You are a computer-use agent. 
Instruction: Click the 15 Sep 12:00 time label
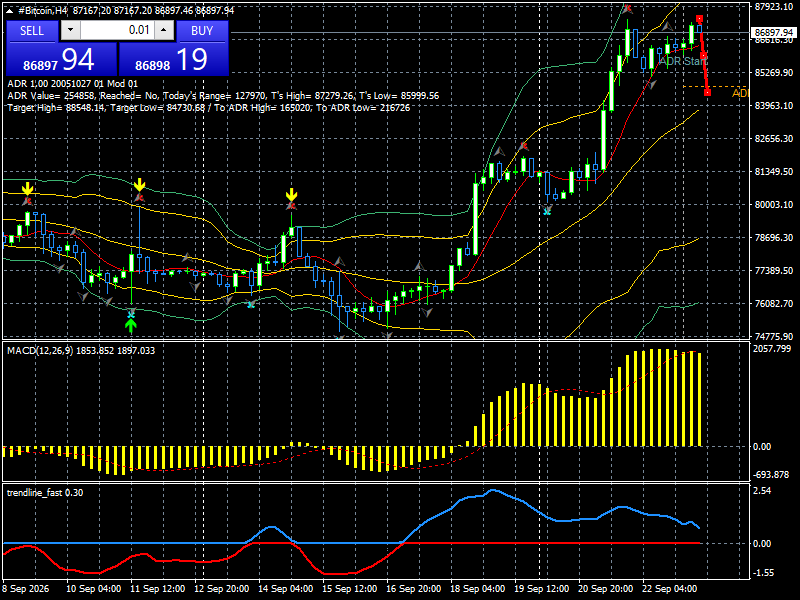tap(350, 588)
